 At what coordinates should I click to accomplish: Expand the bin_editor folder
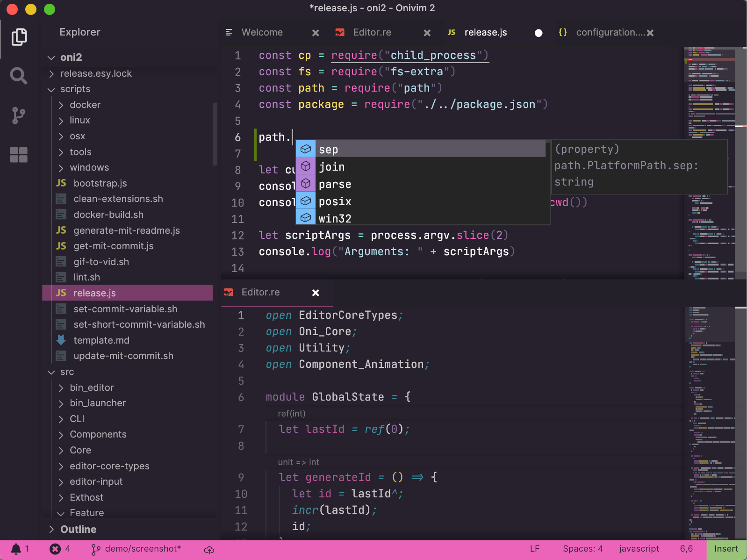[61, 388]
